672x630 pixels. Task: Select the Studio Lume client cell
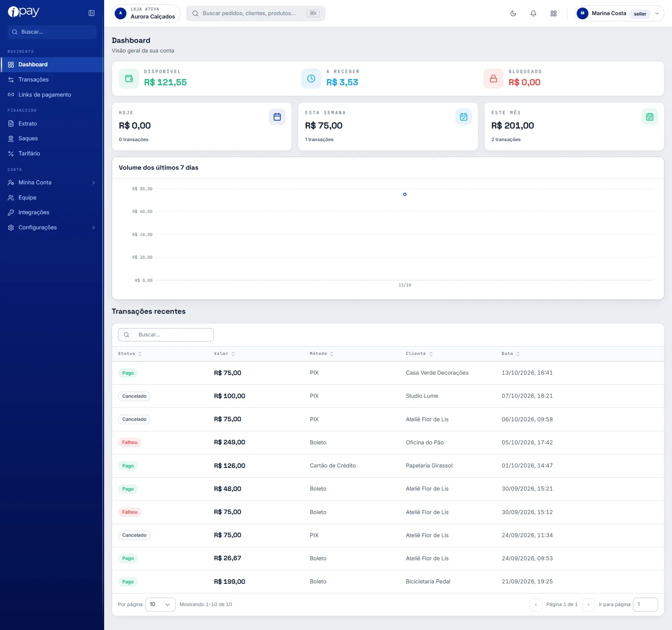point(422,396)
